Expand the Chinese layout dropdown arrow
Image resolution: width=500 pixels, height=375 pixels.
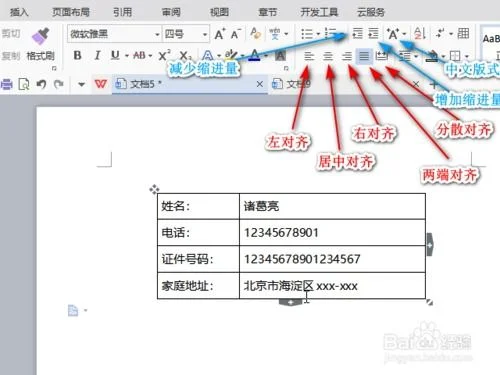[x=404, y=34]
